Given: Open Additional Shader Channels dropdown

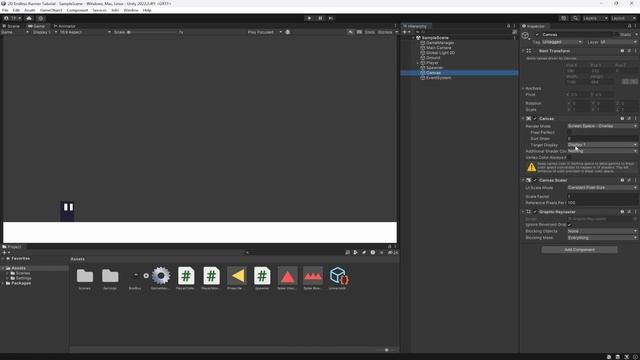Looking at the screenshot, I should [602, 151].
